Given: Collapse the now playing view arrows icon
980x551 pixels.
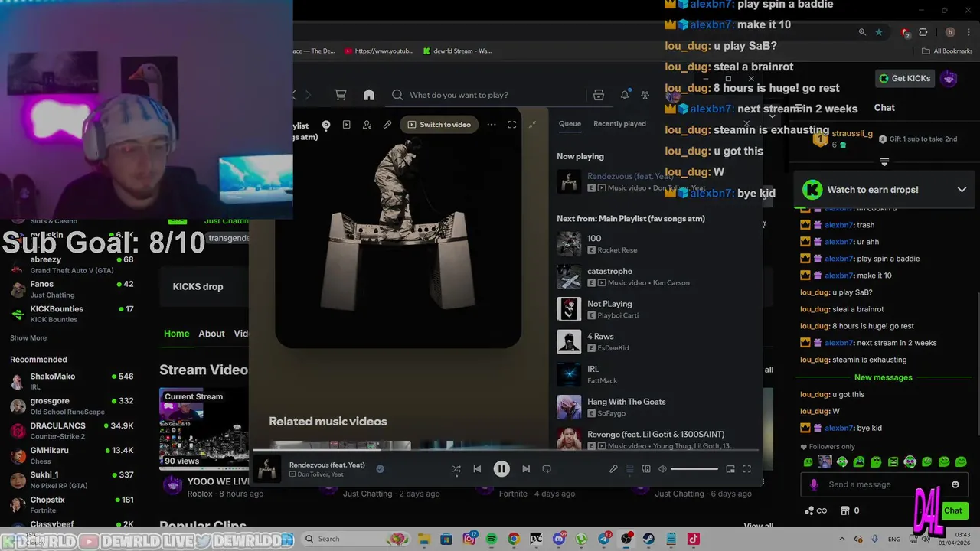Looking at the screenshot, I should [533, 124].
